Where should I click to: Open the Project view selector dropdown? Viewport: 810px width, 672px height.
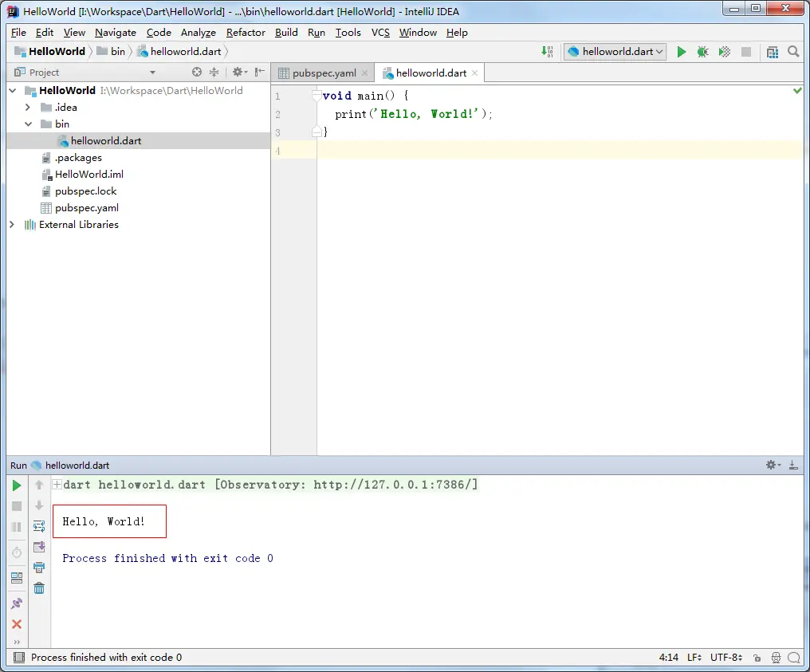[152, 73]
